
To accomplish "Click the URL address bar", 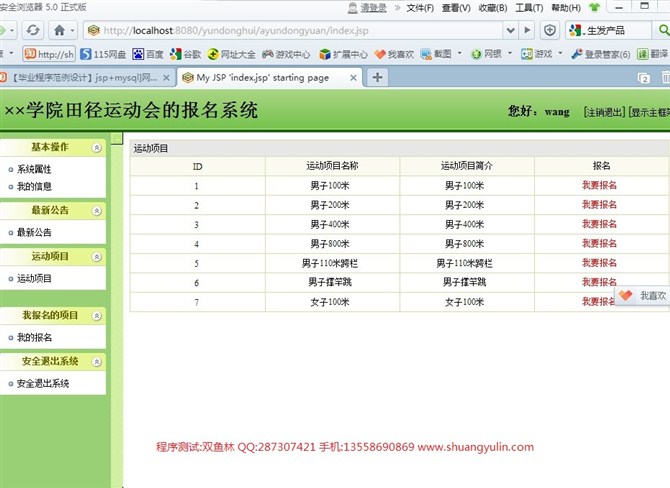I will tap(300, 30).
